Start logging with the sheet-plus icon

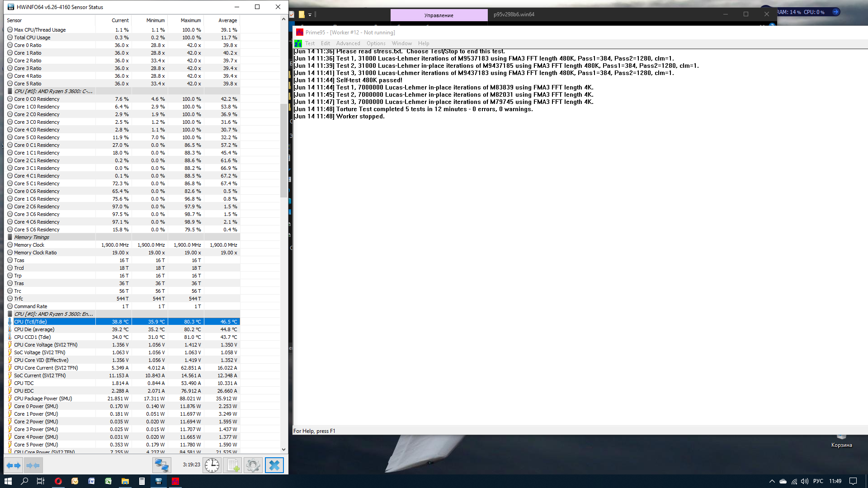[x=233, y=465]
